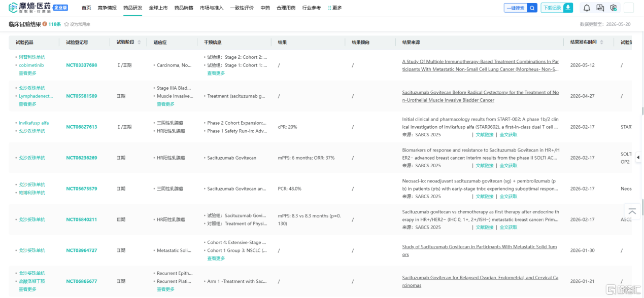Image resolution: width=644 pixels, height=298 pixels.
Task: Expand 查看更多 under 盐酸洛哌丁胺
Action: pyautogui.click(x=27, y=289)
